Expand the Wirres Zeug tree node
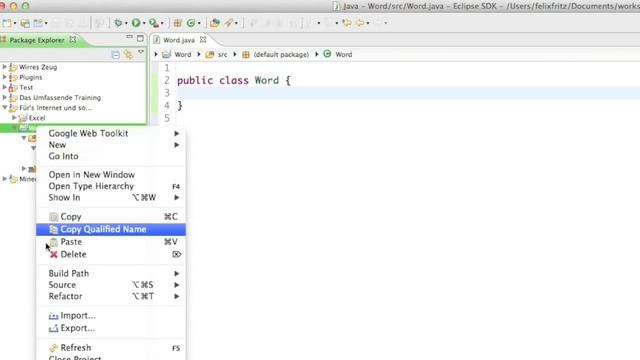Screen dimensions: 640x360 coord(4,67)
